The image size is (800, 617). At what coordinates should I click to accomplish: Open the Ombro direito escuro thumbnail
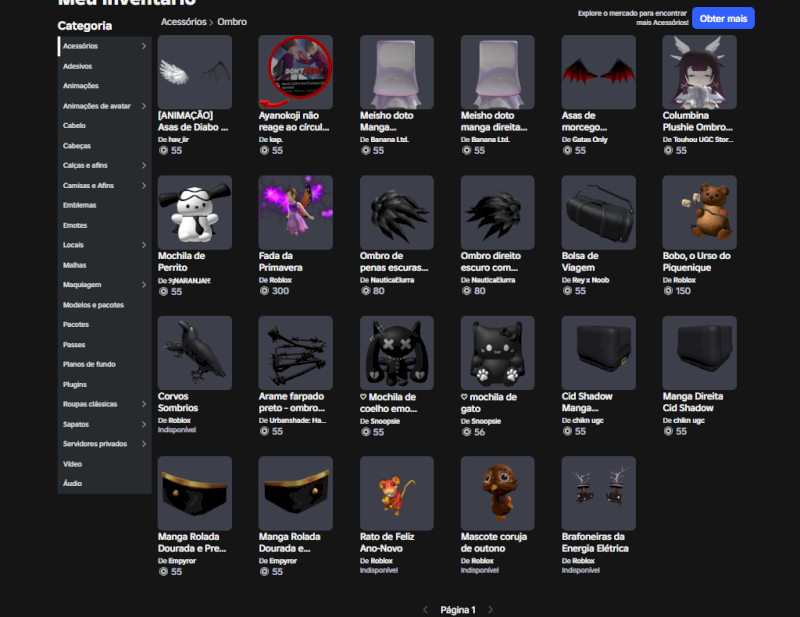(497, 212)
